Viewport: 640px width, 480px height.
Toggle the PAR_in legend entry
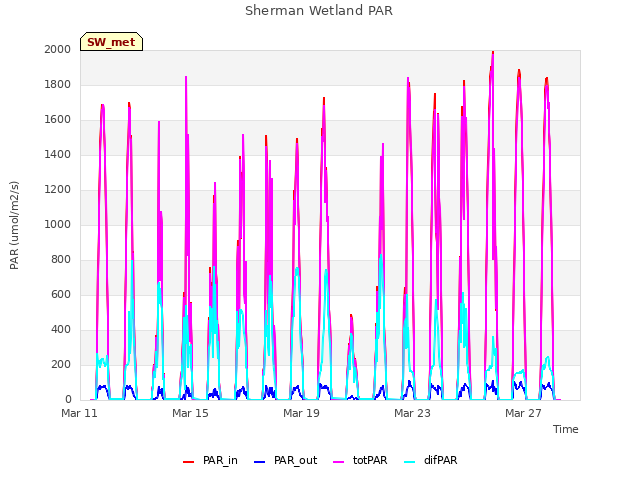pos(210,461)
